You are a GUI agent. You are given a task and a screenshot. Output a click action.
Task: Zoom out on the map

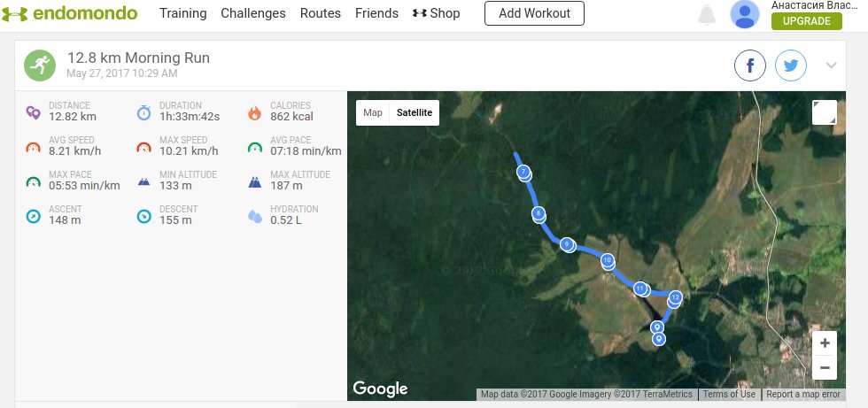point(825,366)
